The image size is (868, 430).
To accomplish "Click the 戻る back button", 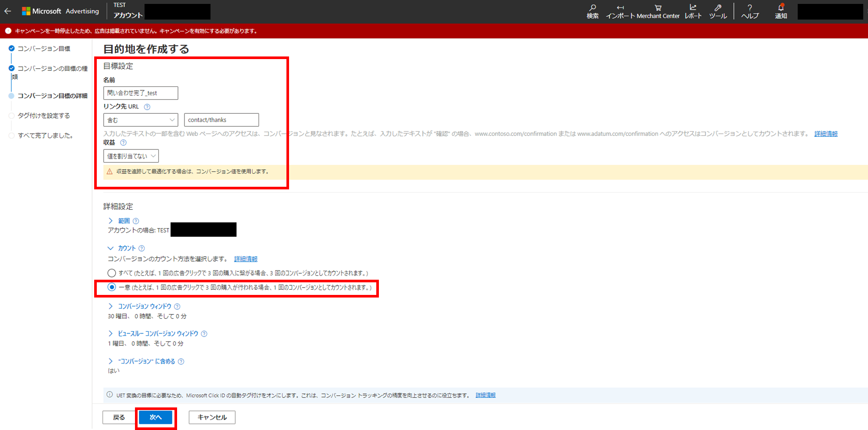I will (119, 417).
